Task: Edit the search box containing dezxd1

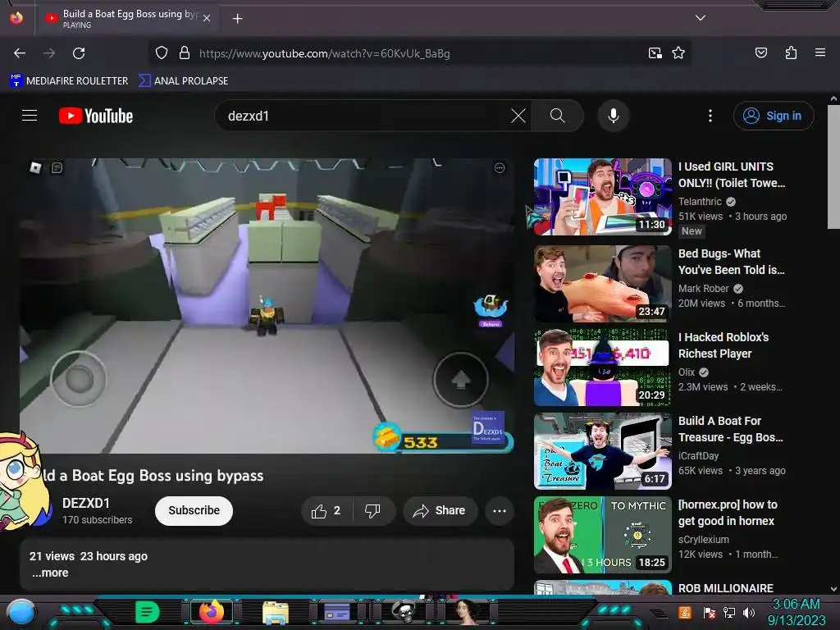Action: 364,116
